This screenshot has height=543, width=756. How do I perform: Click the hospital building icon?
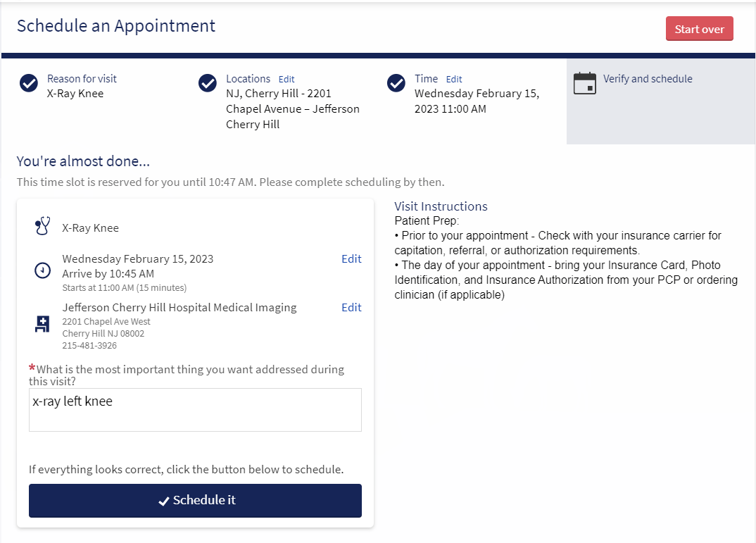[42, 324]
